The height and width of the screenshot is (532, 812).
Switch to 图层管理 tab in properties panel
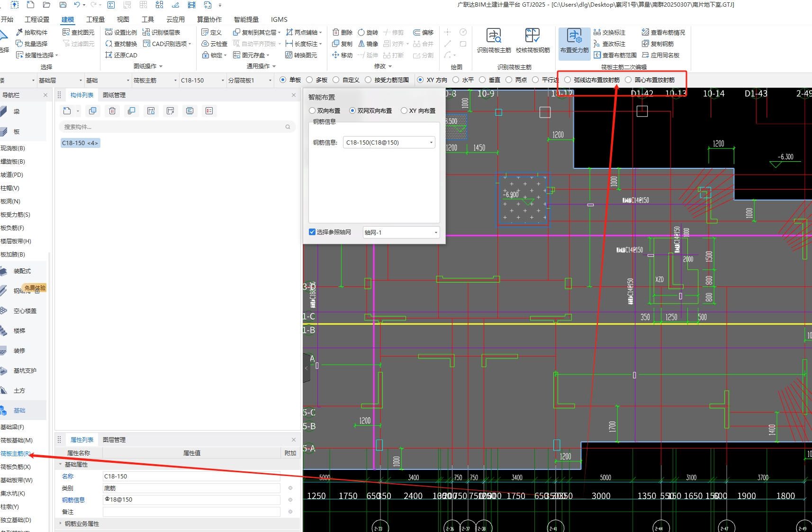click(114, 440)
